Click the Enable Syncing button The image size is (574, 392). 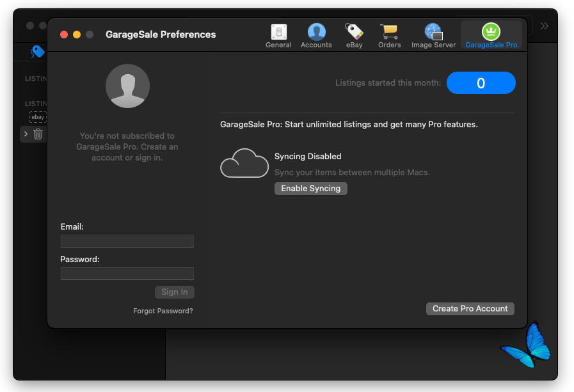pyautogui.click(x=311, y=188)
